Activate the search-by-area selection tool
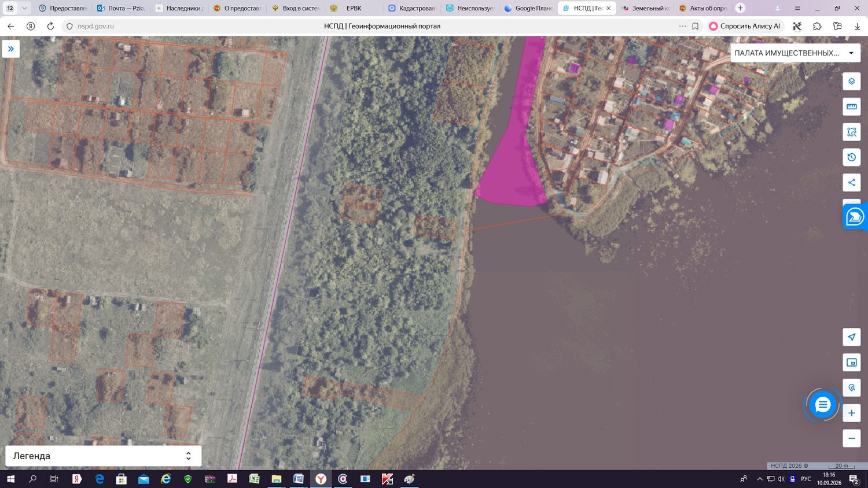Viewport: 868px width, 488px height. pyautogui.click(x=851, y=132)
